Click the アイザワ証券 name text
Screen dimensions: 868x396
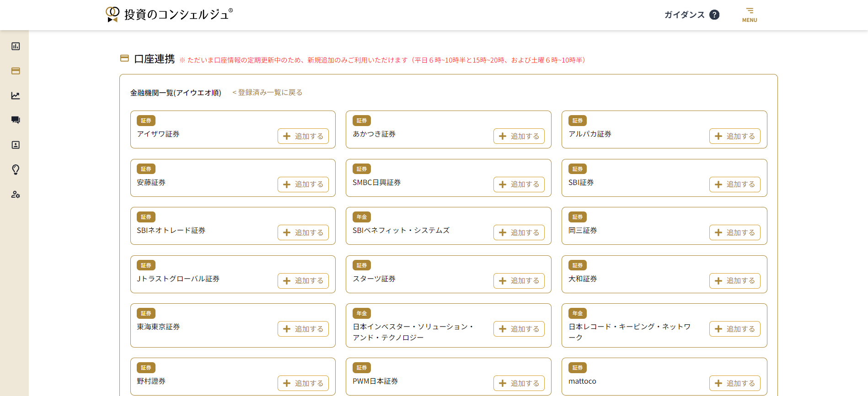pyautogui.click(x=158, y=134)
